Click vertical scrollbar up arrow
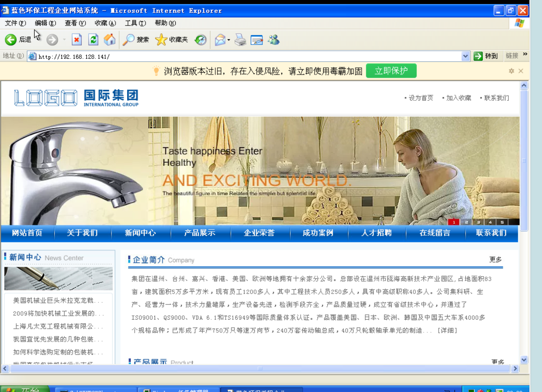Screen dimensions: 542x392 pyautogui.click(x=524, y=85)
